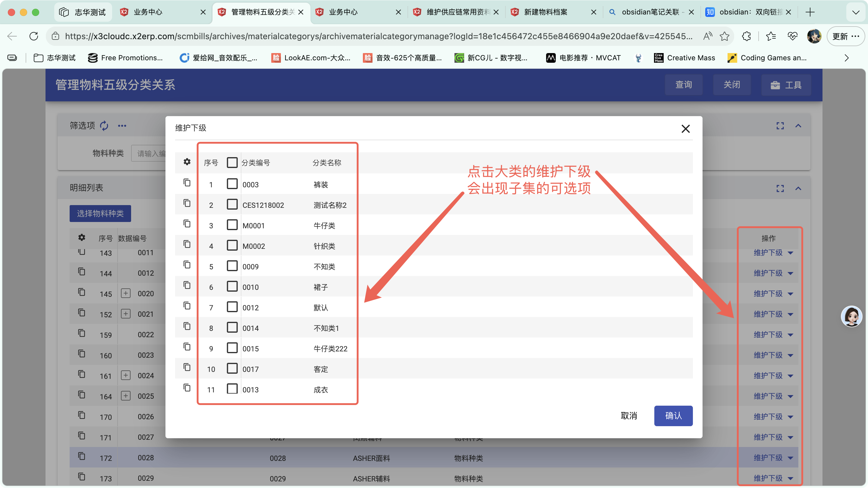Click the 取消 button in the dialog

pos(629,416)
